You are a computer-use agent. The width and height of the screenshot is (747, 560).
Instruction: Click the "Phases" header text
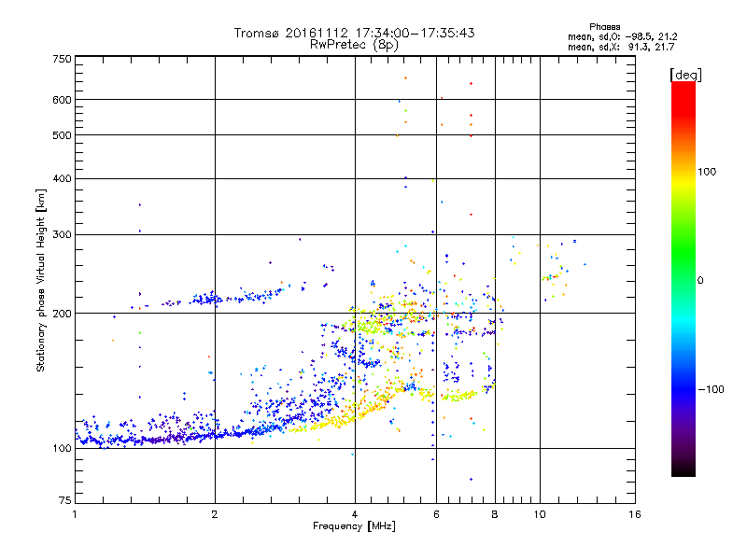[x=604, y=27]
